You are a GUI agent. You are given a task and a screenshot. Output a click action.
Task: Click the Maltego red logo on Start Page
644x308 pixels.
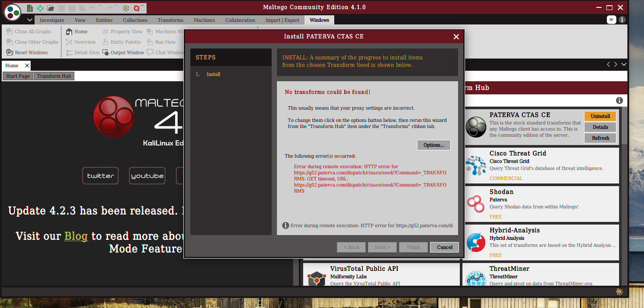[x=114, y=117]
